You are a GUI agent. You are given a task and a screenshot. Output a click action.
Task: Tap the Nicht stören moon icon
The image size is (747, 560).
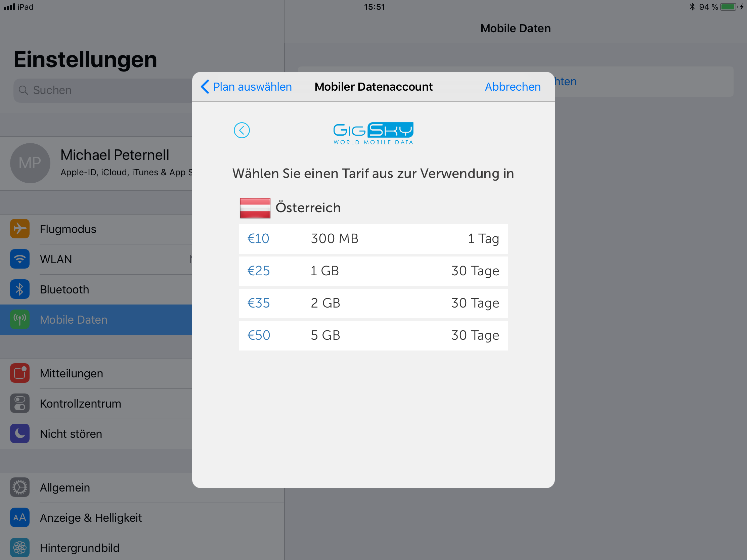19,434
